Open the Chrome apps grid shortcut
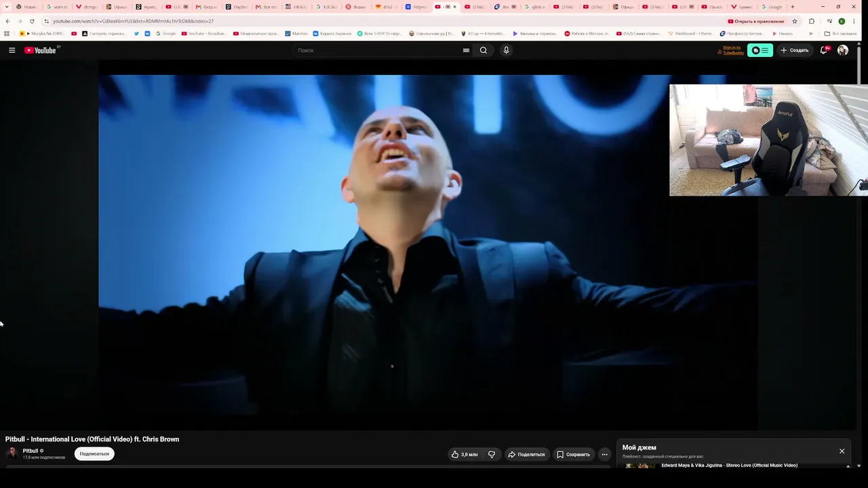 [x=7, y=33]
